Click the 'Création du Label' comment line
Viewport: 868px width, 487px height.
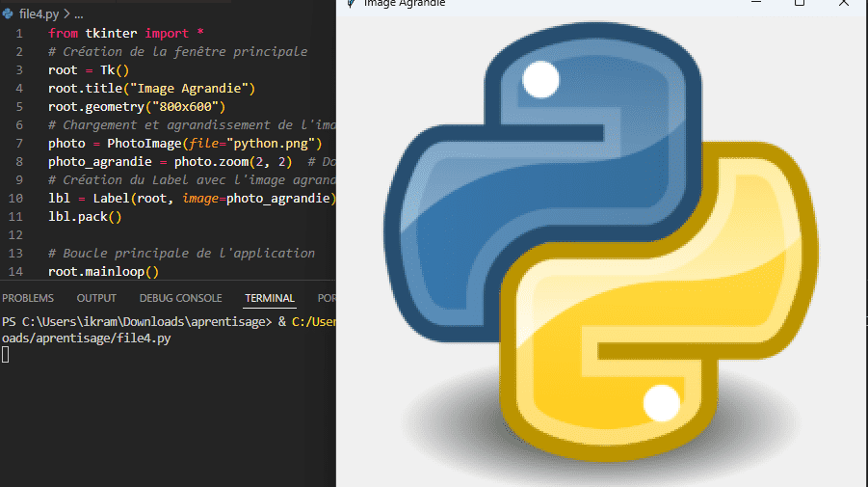[x=192, y=179]
